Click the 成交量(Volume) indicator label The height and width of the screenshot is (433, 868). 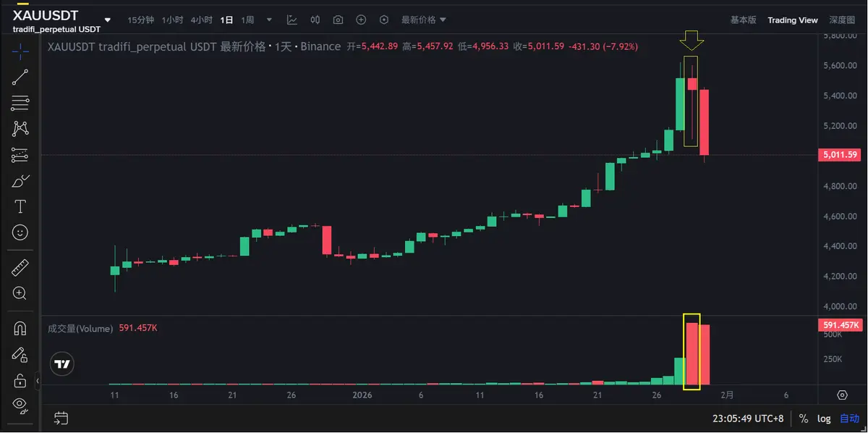point(80,329)
